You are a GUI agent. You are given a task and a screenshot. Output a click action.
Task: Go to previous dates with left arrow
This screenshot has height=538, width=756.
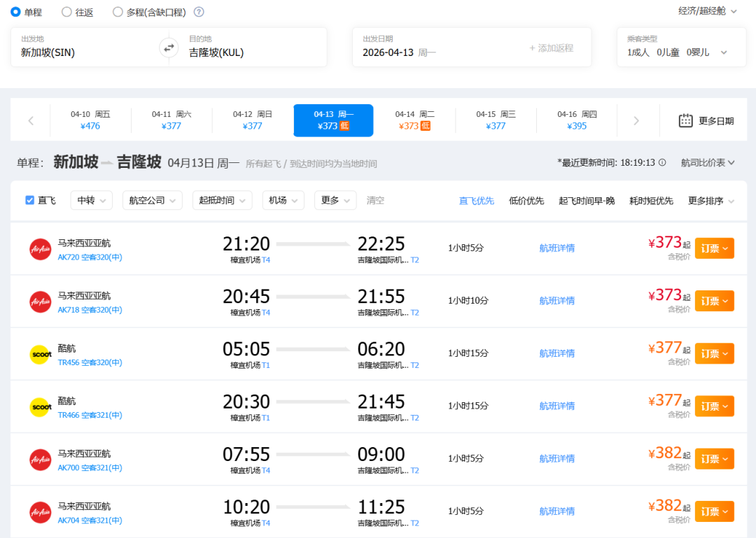(x=31, y=121)
